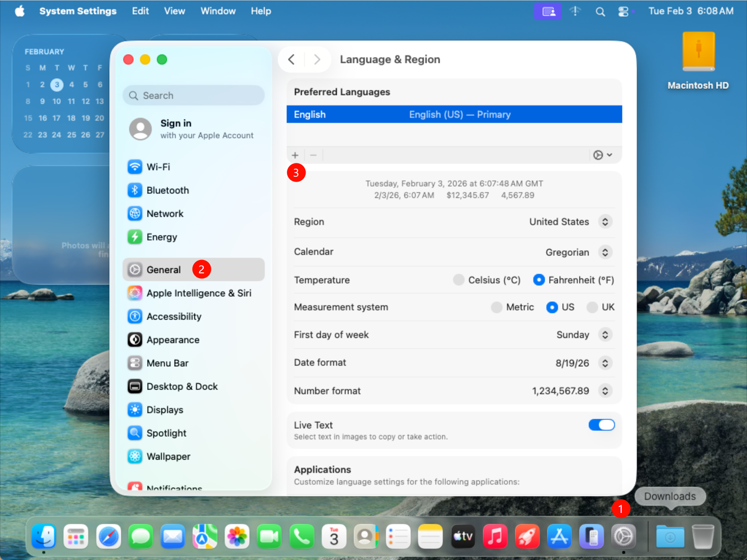The height and width of the screenshot is (560, 747).
Task: Open Safari from the Dock
Action: (108, 537)
